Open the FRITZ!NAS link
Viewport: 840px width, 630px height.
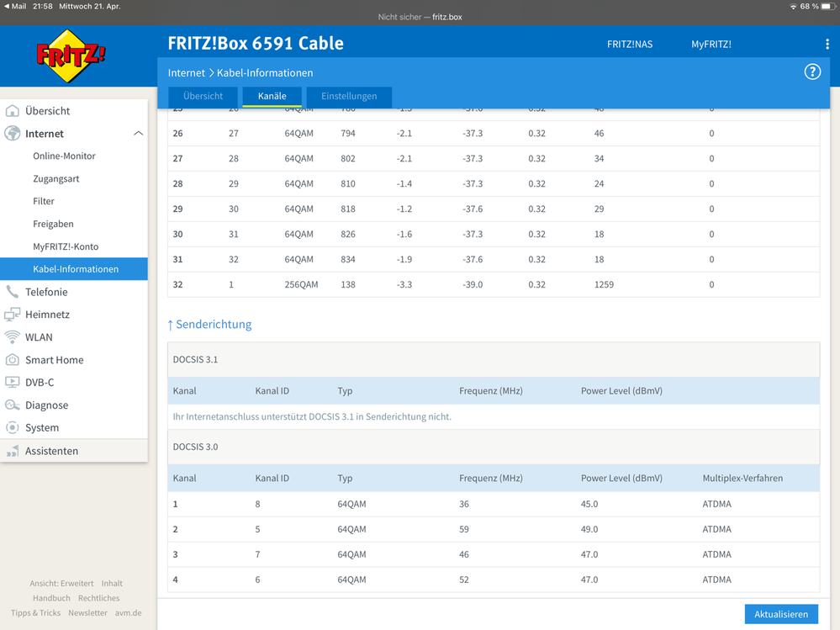tap(629, 45)
